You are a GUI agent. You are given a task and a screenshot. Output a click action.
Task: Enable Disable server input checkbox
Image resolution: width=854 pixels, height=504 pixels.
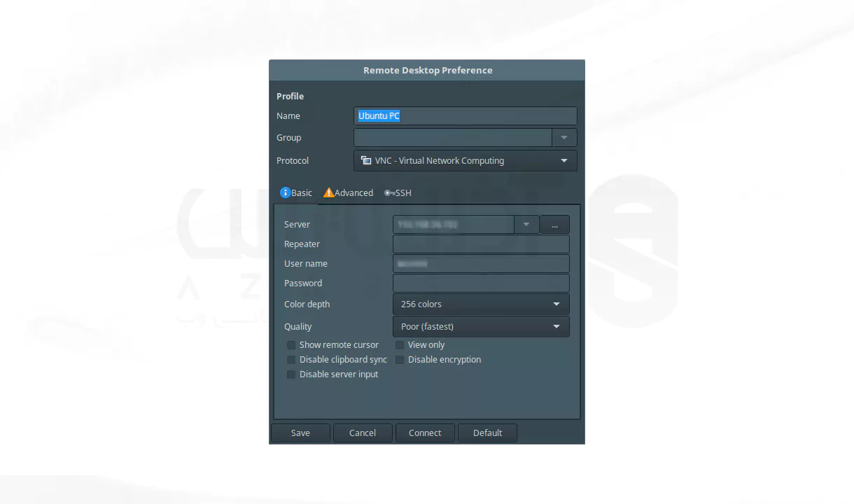[x=291, y=374]
